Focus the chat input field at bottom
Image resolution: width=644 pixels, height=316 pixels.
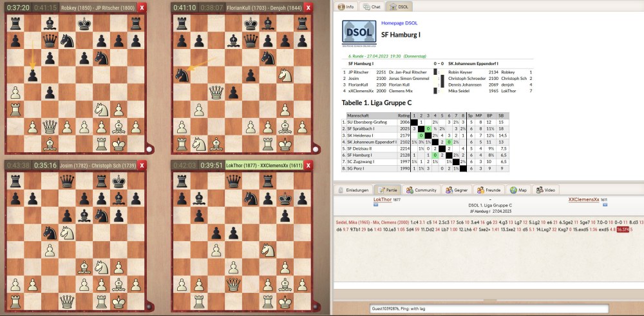tap(488, 309)
